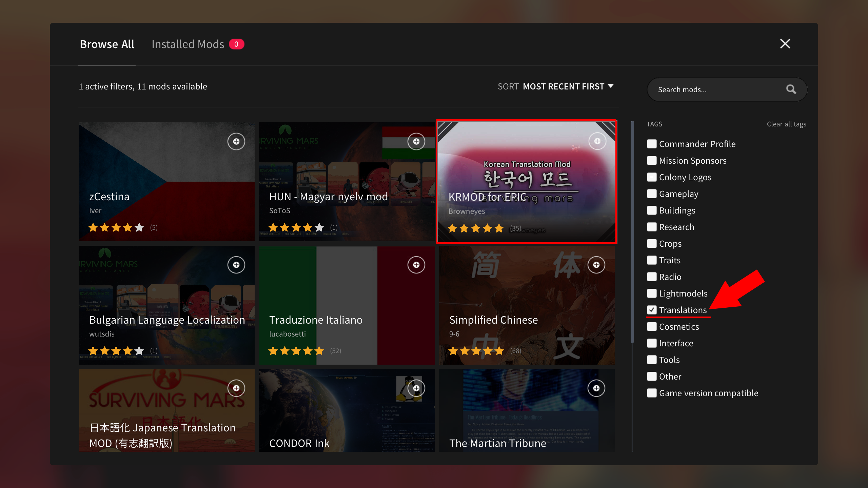Click author name wutsdis
Viewport: 868px width, 488px height.
pos(102,334)
